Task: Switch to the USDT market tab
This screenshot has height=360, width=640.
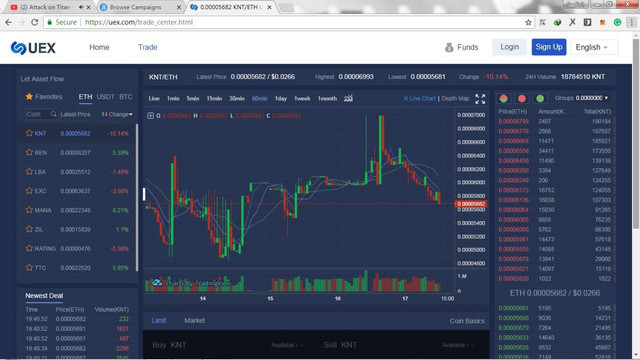Action: (105, 97)
